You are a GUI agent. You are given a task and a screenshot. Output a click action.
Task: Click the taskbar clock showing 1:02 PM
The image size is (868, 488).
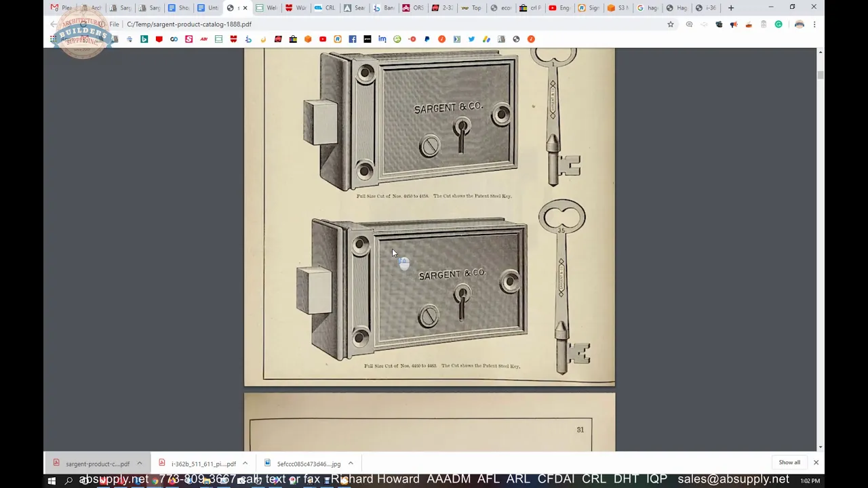[810, 481]
